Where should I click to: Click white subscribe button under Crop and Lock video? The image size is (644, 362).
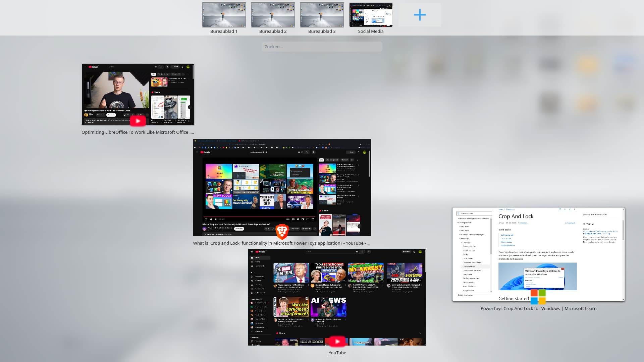pyautogui.click(x=239, y=229)
